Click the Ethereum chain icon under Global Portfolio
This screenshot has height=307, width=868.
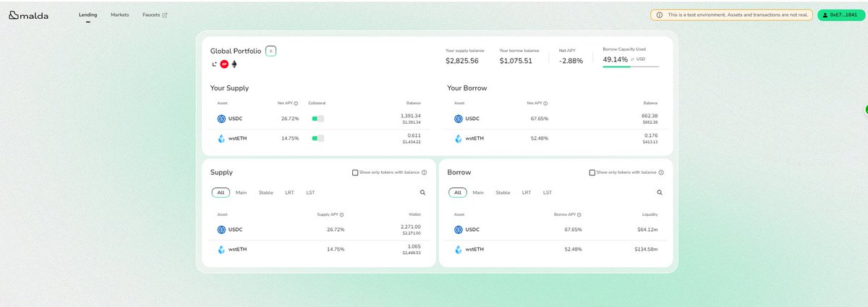(234, 64)
